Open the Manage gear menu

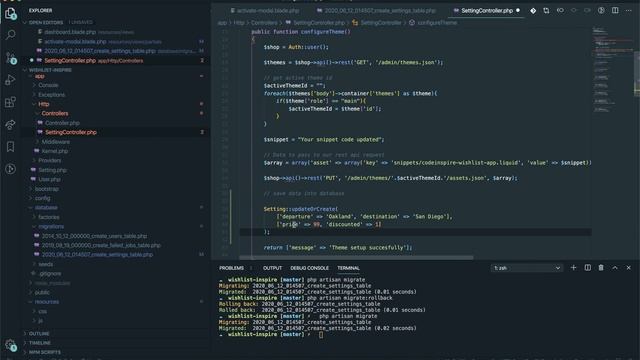(x=11, y=345)
